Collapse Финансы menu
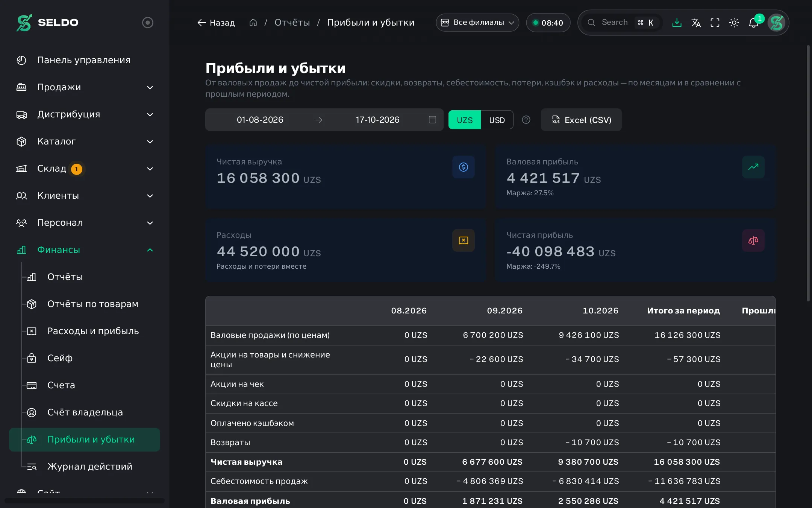This screenshot has height=508, width=812. [x=85, y=250]
